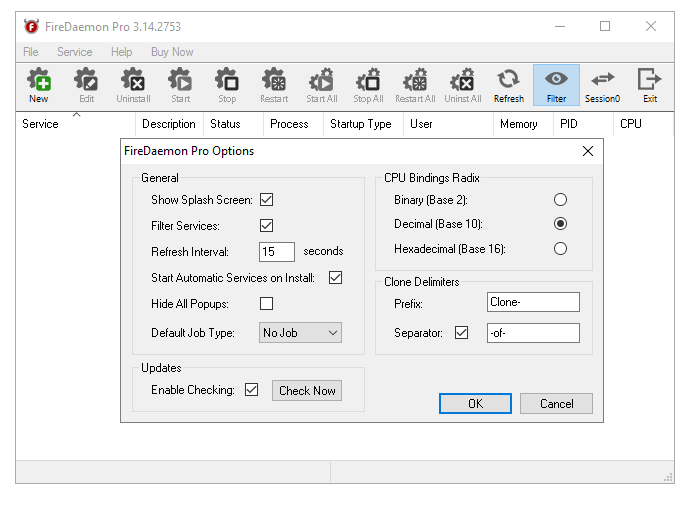Click the Stop All toolbar icon
The image size is (693, 507).
(x=368, y=85)
